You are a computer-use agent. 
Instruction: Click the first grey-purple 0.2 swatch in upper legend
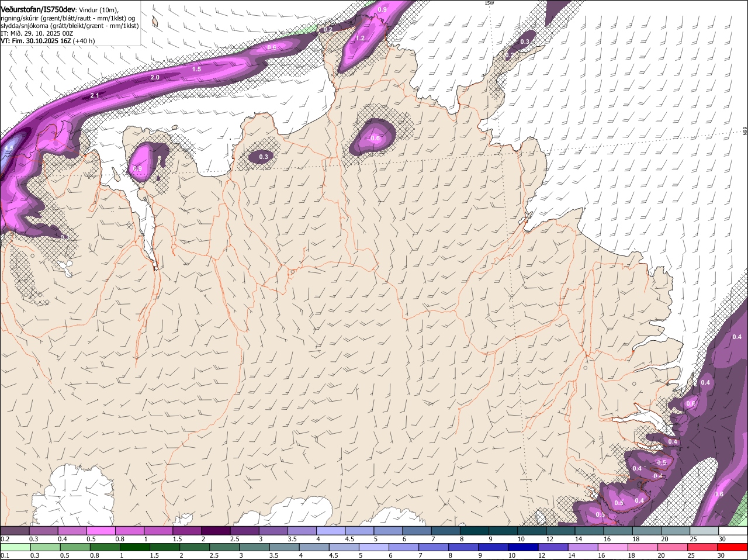(x=15, y=531)
